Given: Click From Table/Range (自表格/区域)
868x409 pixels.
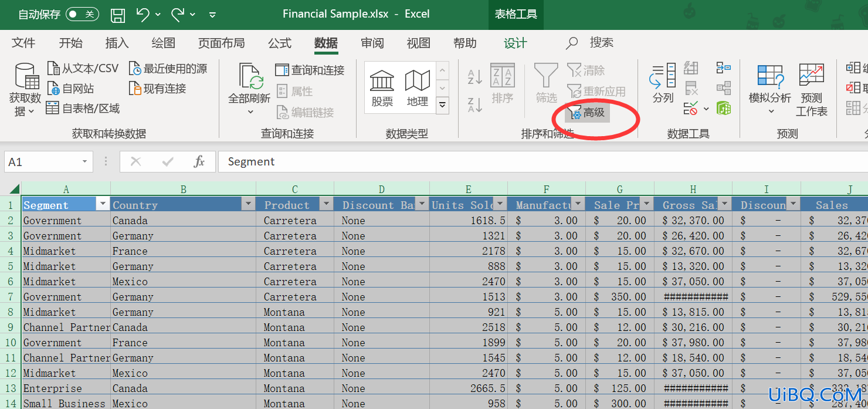Looking at the screenshot, I should point(83,108).
